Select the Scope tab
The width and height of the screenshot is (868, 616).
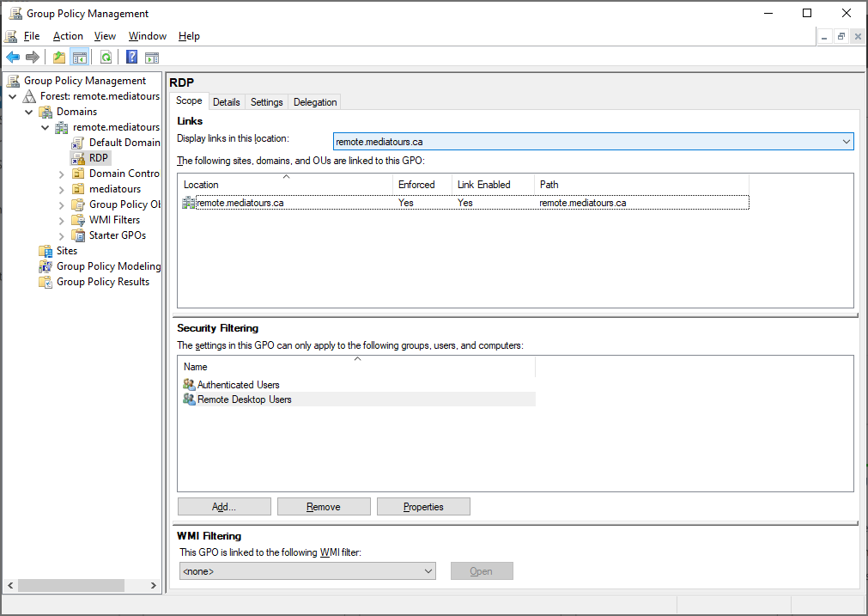point(189,101)
